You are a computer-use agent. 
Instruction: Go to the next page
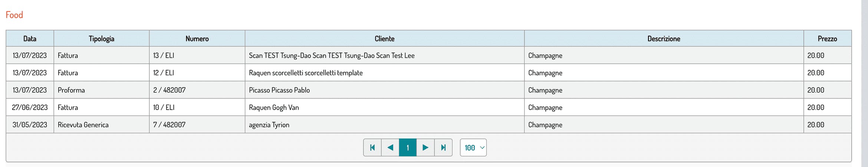point(425,148)
